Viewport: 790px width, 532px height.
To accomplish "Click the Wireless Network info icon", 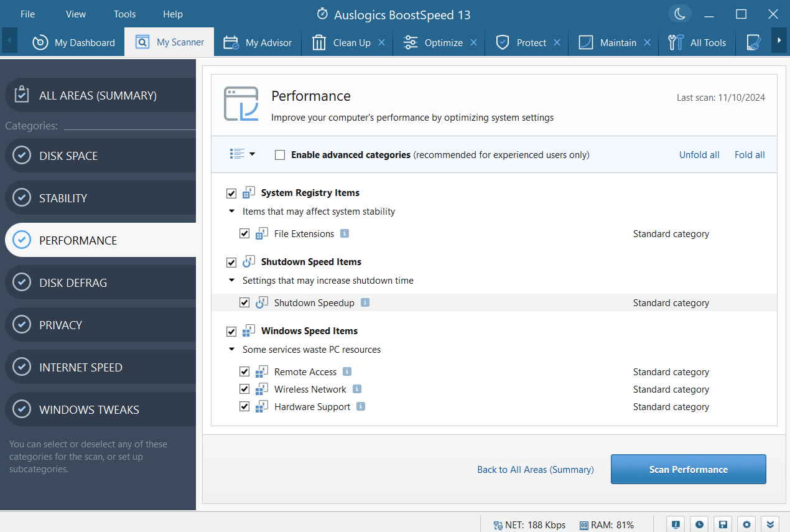I will pyautogui.click(x=357, y=389).
